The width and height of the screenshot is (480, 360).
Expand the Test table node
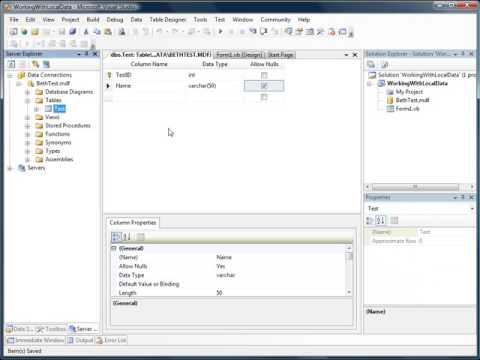pos(37,109)
